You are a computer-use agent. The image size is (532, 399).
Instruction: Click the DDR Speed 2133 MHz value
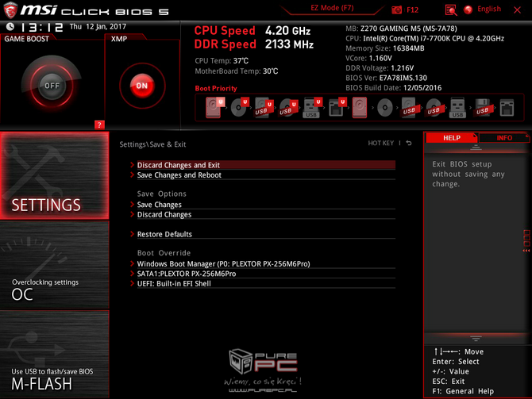coord(289,44)
